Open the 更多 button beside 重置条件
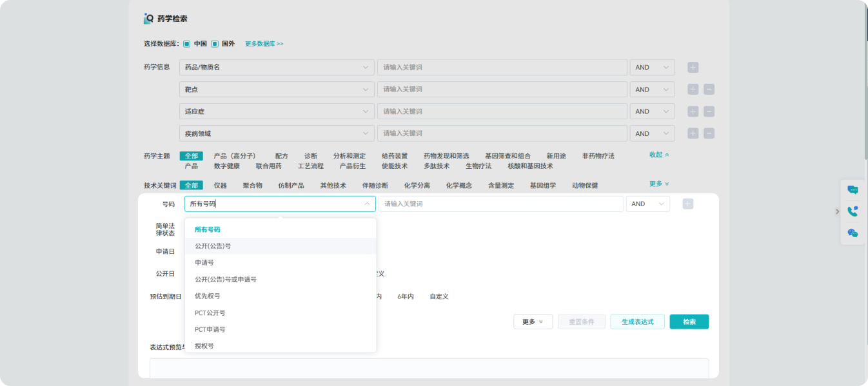 [x=533, y=322]
